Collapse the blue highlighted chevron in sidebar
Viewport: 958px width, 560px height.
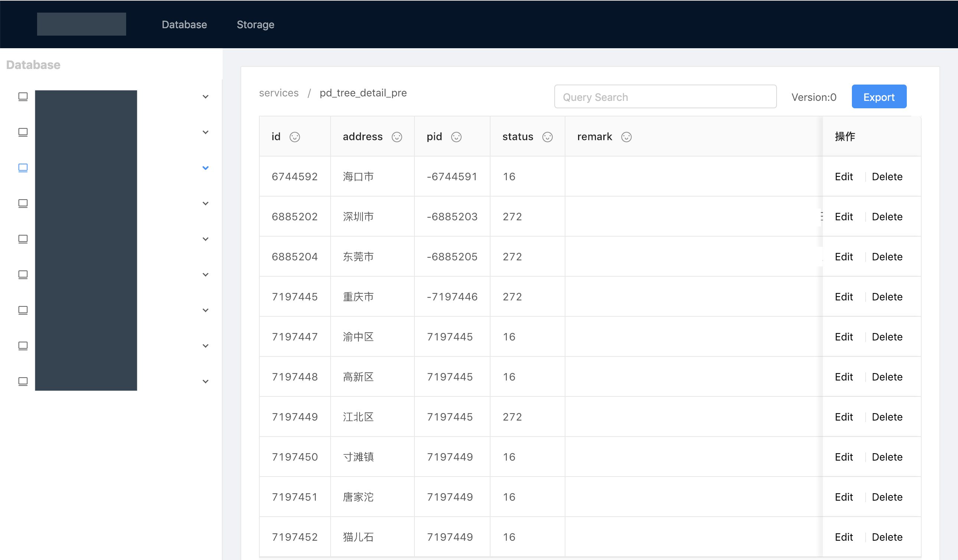pos(206,168)
